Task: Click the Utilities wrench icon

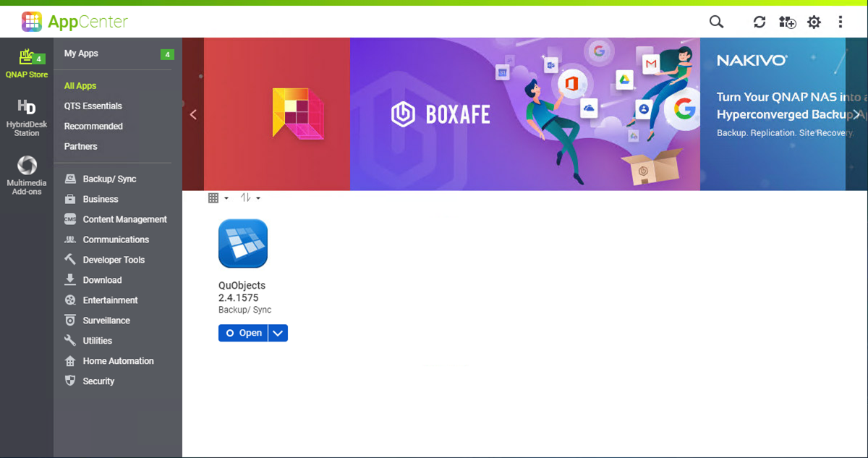Action: [x=70, y=341]
